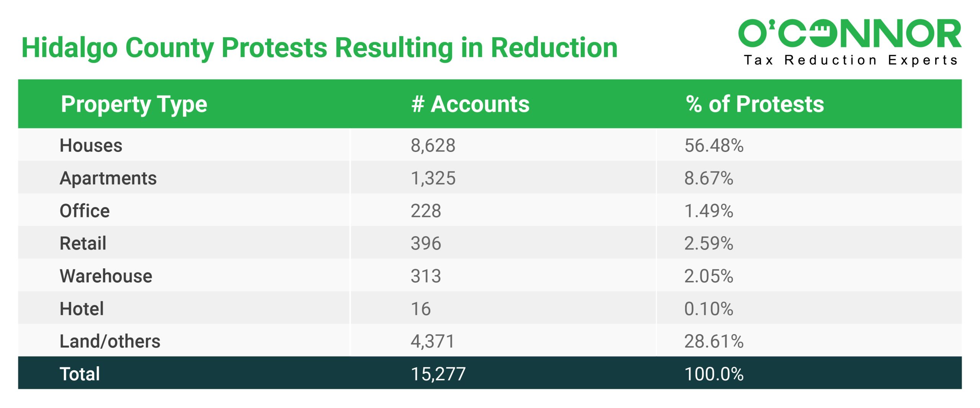Click the 15,277 total accounts cell
980x408 pixels.
(x=438, y=374)
